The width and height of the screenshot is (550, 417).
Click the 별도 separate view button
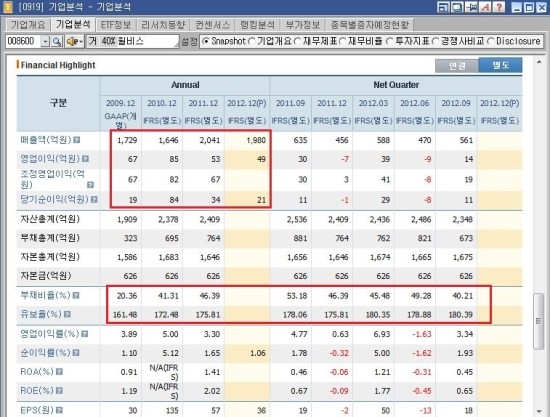[x=500, y=65]
